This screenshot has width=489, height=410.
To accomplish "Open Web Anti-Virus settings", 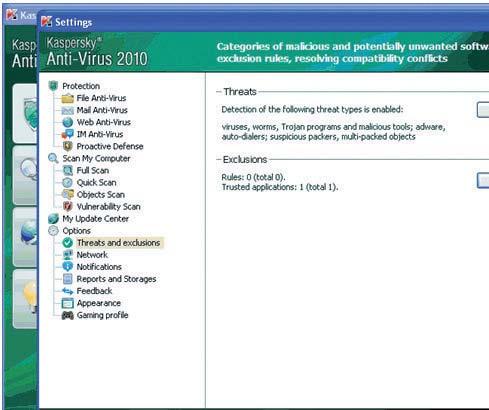I will tap(104, 122).
